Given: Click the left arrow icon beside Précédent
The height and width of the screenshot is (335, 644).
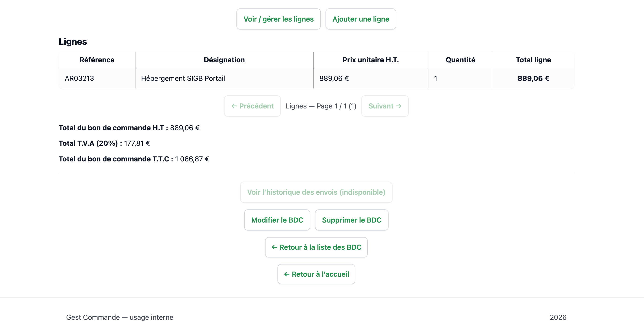Looking at the screenshot, I should (234, 106).
